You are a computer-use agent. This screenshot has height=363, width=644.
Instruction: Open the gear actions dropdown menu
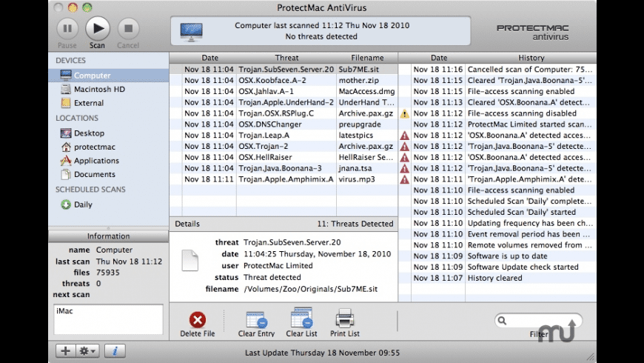(x=87, y=350)
